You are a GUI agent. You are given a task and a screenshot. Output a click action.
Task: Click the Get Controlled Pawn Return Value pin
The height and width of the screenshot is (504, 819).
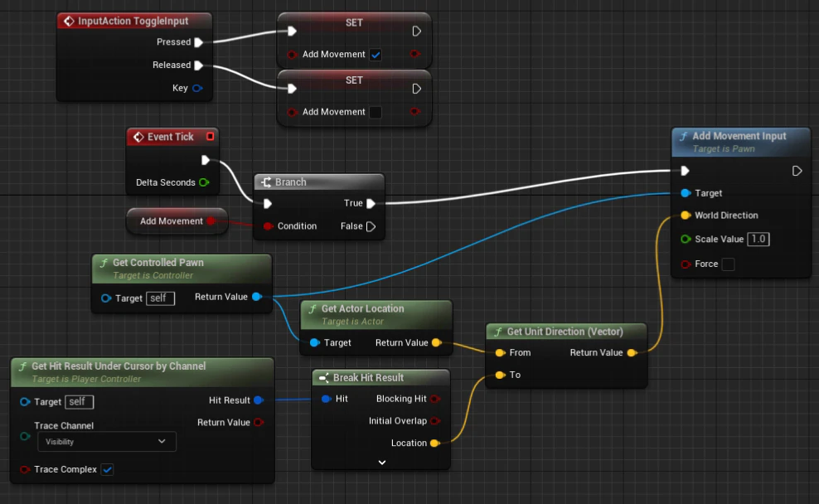coord(257,297)
